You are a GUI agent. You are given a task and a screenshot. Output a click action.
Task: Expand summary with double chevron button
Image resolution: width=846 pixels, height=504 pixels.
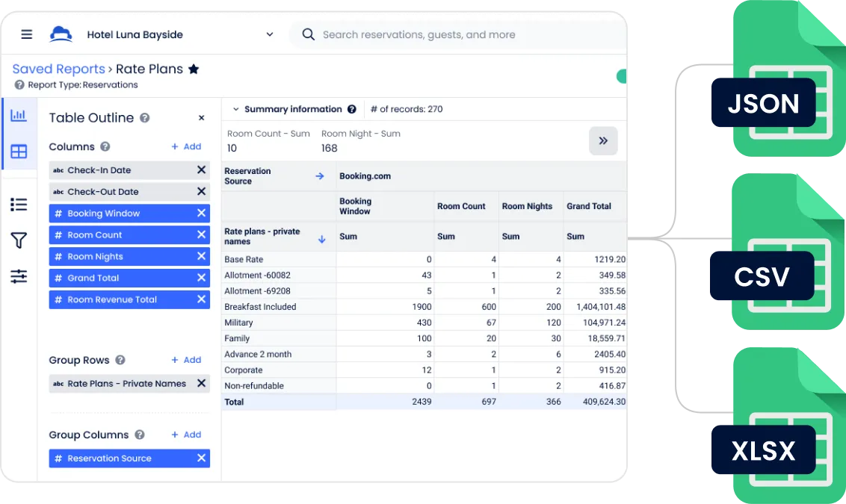[x=603, y=140]
